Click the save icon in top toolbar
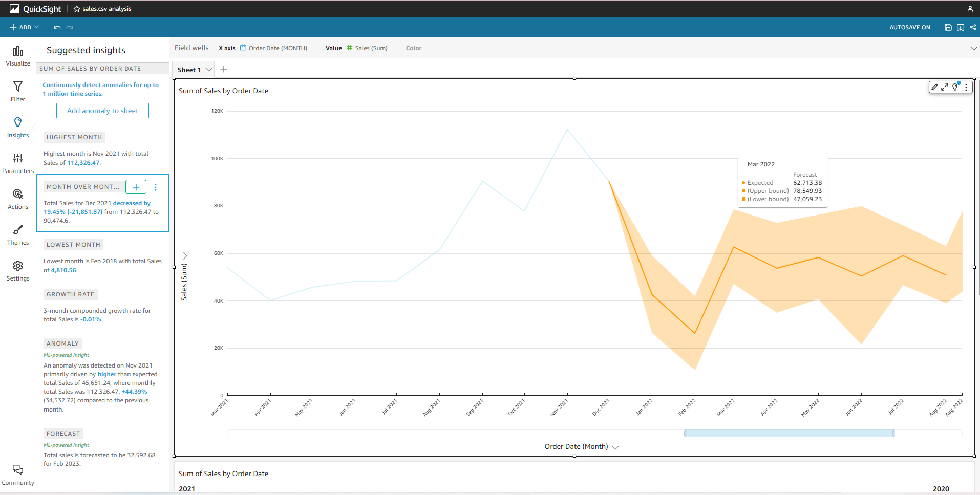Image resolution: width=980 pixels, height=495 pixels. pyautogui.click(x=948, y=27)
